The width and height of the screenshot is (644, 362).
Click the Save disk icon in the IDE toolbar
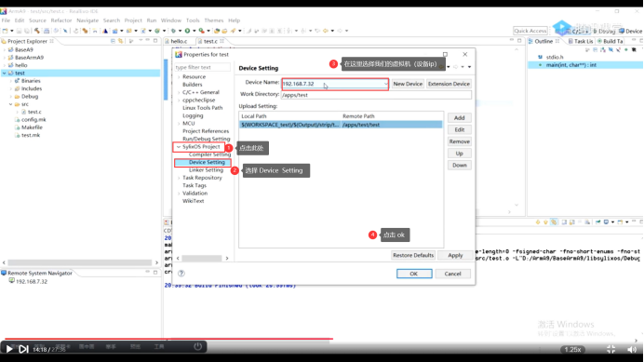pos(20,31)
